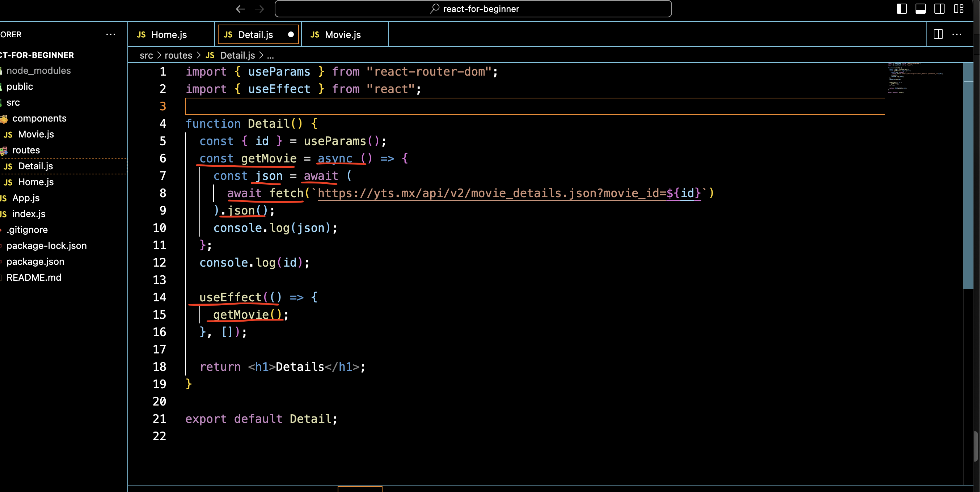Click the go back arrow
Viewport: 980px width, 492px height.
tap(240, 9)
